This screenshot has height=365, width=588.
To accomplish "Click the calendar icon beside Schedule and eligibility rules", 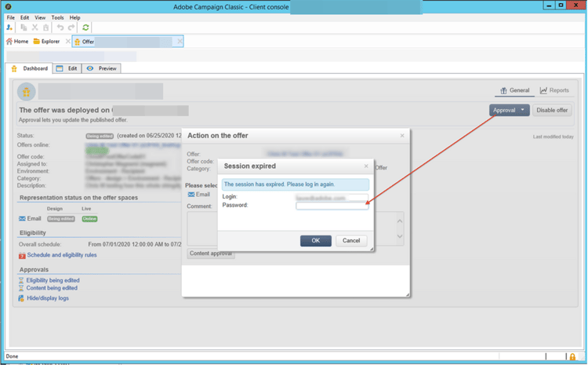I will click(x=22, y=255).
